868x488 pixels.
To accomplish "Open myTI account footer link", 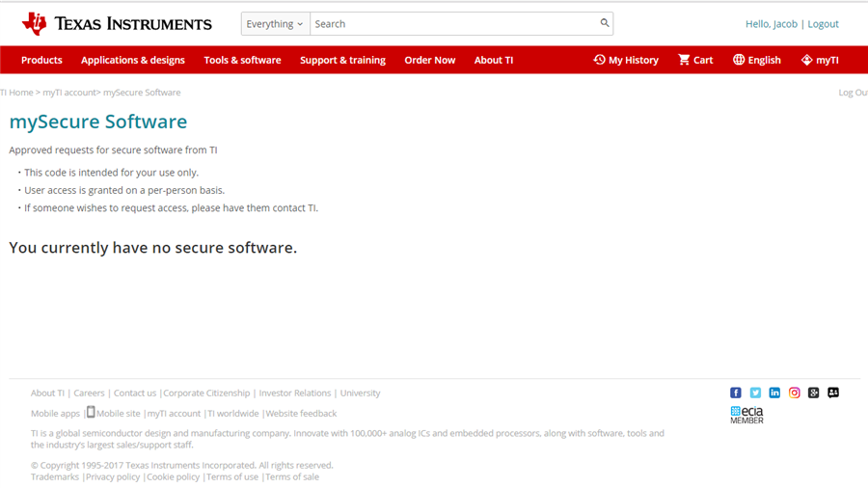I will click(x=174, y=414).
